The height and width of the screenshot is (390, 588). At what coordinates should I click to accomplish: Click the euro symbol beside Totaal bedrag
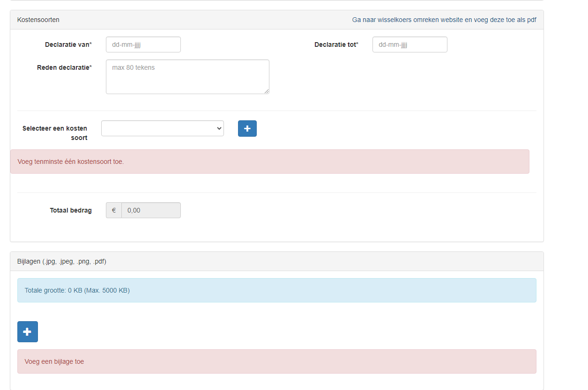[x=114, y=210]
